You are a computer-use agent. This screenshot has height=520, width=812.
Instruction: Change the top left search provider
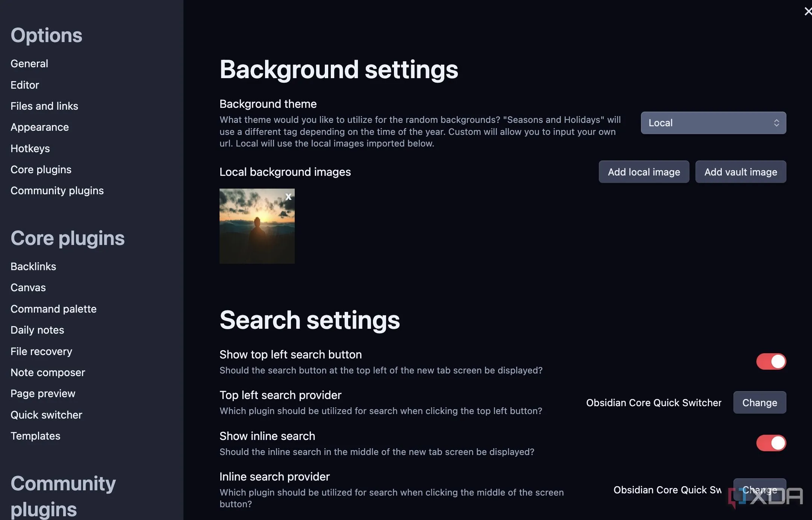coord(759,402)
